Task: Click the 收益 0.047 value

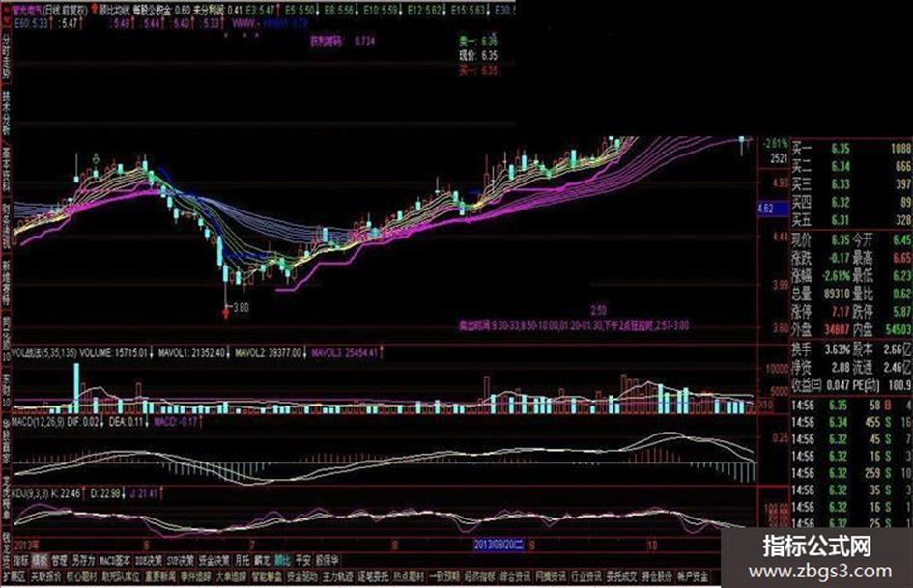Action: click(838, 385)
